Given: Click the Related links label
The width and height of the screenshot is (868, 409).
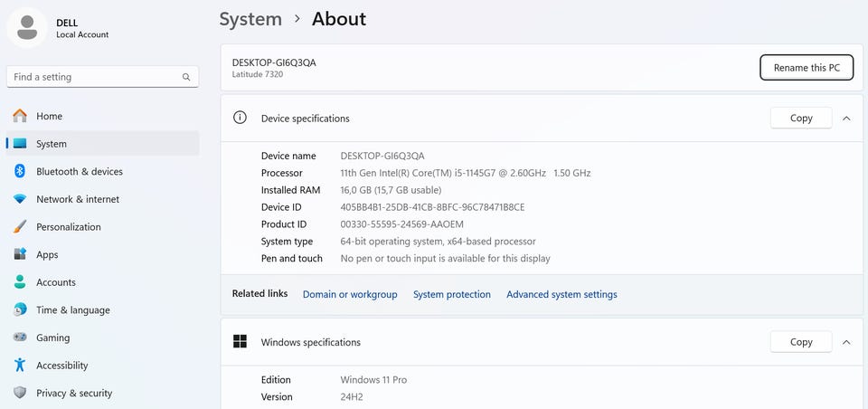Looking at the screenshot, I should click(x=259, y=293).
